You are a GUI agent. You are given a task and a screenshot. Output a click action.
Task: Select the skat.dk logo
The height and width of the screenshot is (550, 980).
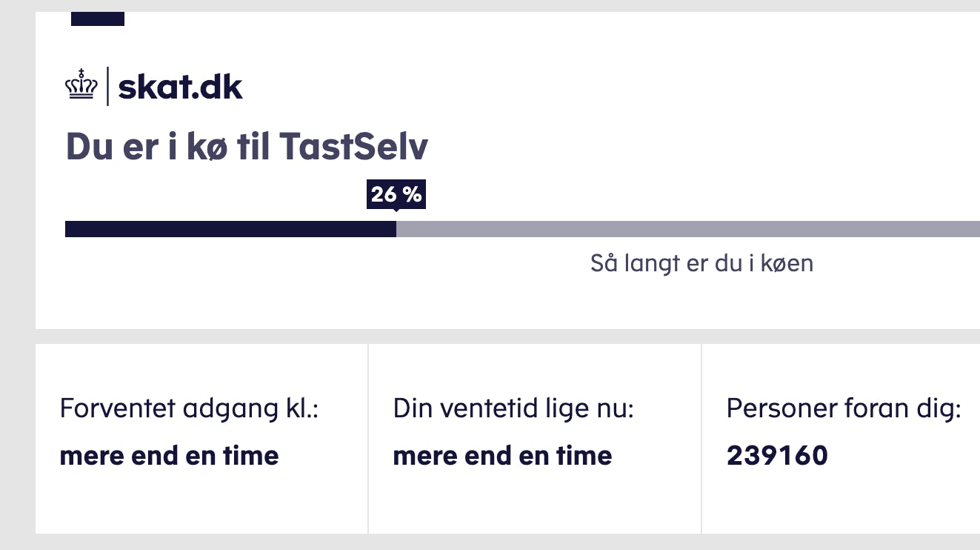180,86
